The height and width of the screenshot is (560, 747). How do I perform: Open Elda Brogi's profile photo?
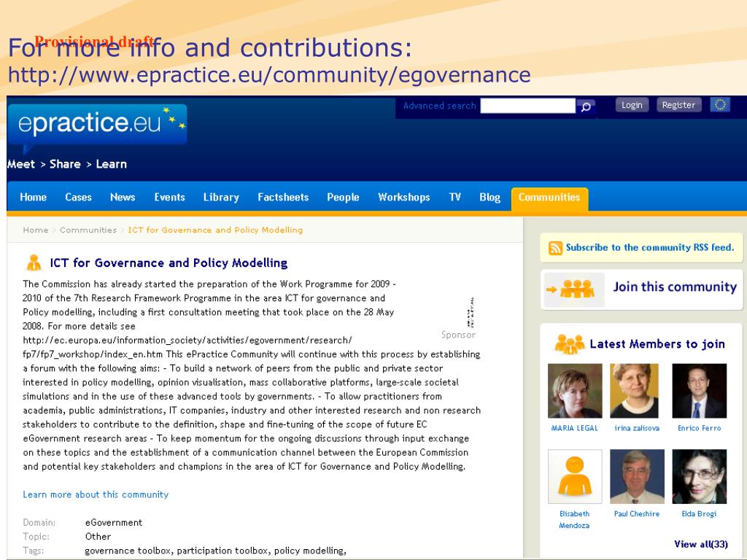coord(700,477)
